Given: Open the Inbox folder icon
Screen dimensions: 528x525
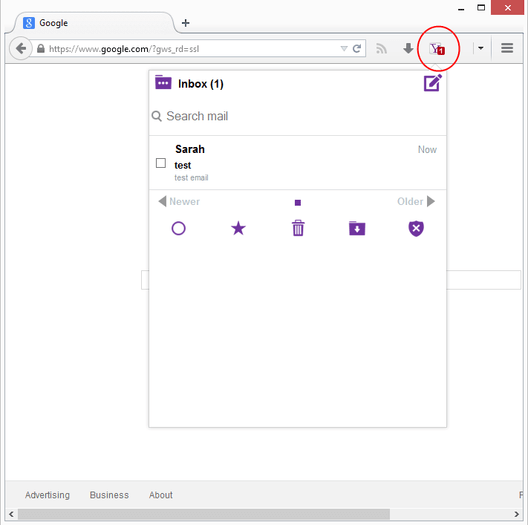Looking at the screenshot, I should pos(163,82).
